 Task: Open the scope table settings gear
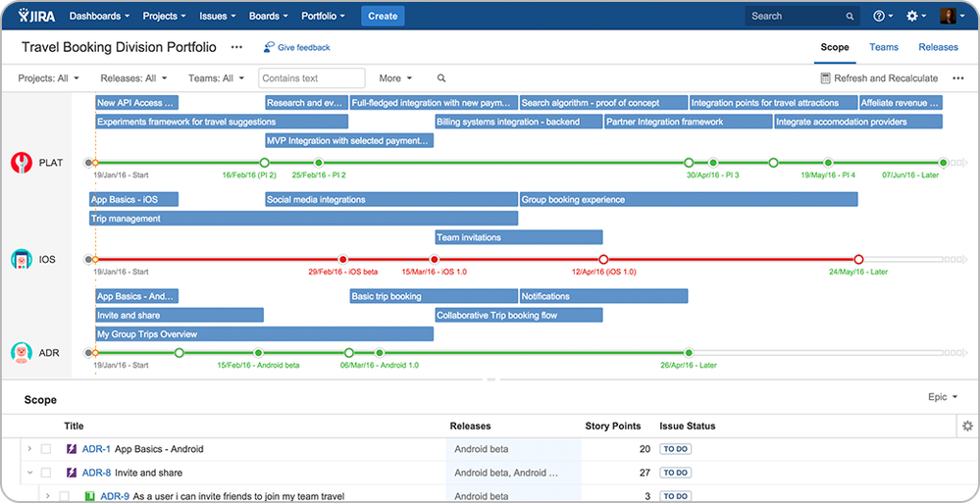(967, 427)
